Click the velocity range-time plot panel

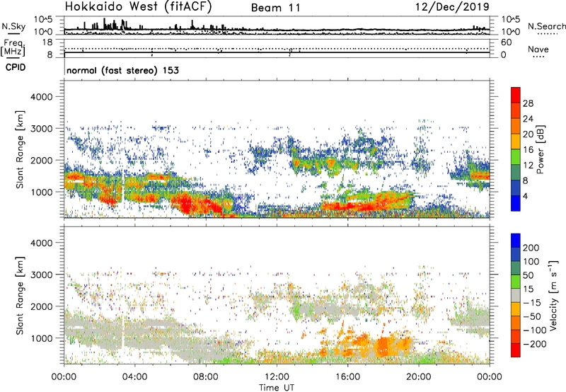(277, 295)
